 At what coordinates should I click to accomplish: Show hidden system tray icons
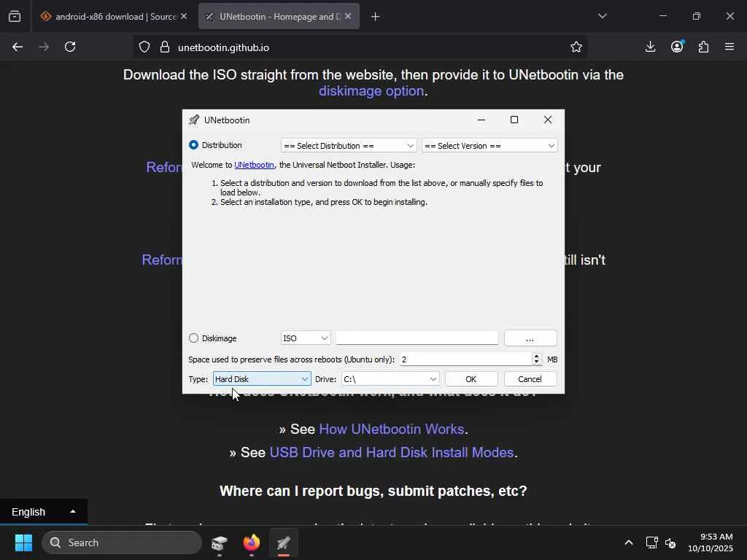click(629, 542)
